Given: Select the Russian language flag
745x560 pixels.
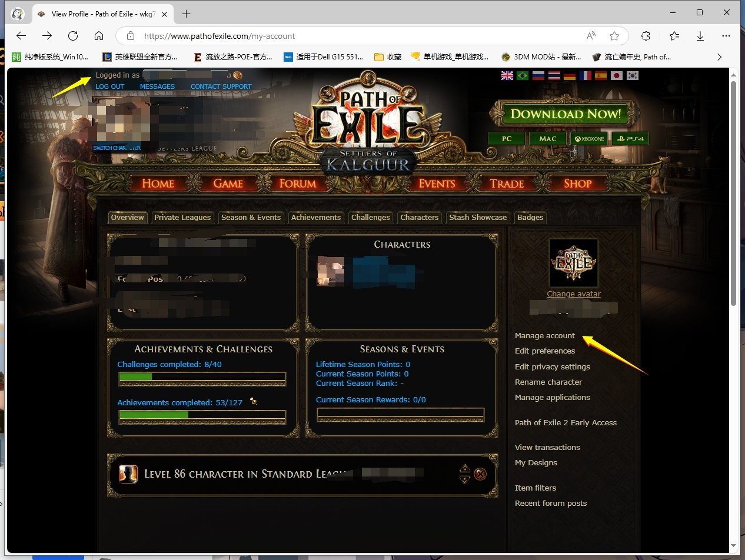Looking at the screenshot, I should 538,75.
